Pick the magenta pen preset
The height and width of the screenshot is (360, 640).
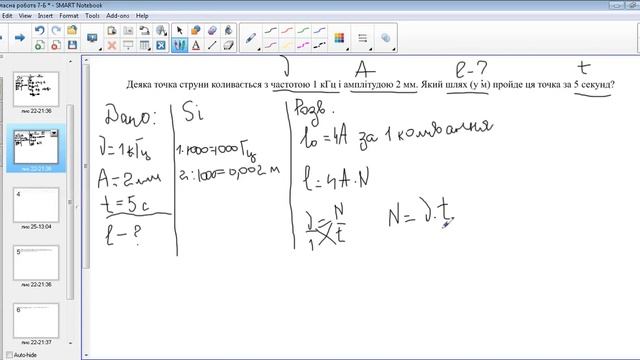pos(303,45)
